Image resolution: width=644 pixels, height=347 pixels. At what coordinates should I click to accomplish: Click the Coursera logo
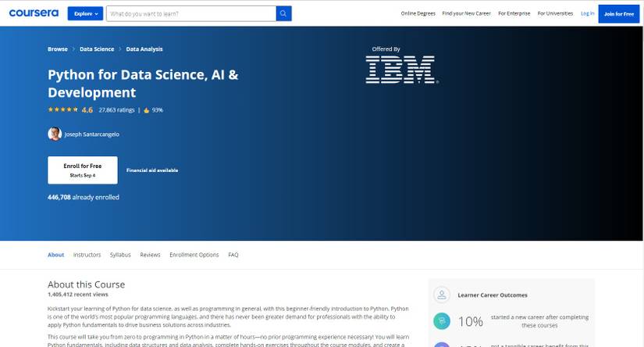(x=34, y=13)
